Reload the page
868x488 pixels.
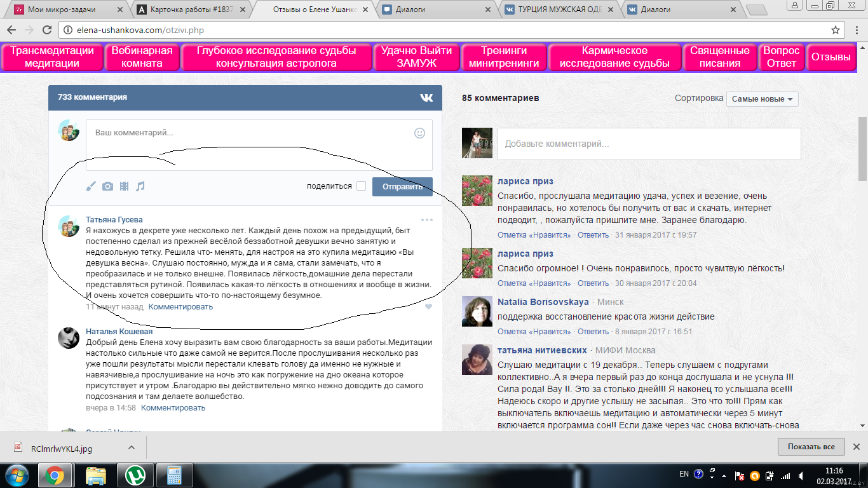(x=47, y=30)
